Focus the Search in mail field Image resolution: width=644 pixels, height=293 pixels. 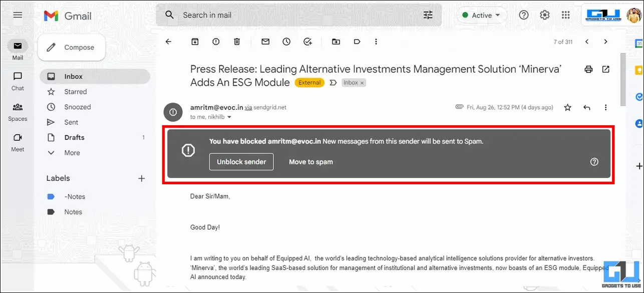pyautogui.click(x=298, y=15)
